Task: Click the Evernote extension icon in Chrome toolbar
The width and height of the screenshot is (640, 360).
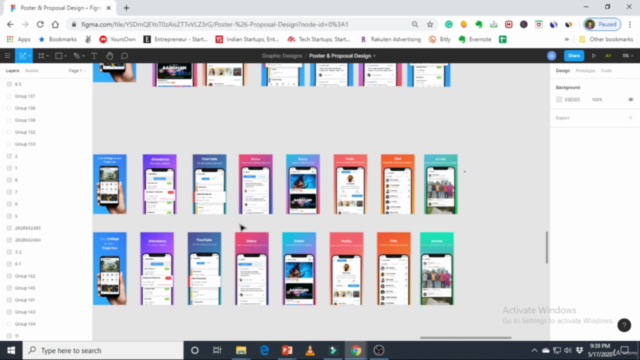Action: point(479,24)
